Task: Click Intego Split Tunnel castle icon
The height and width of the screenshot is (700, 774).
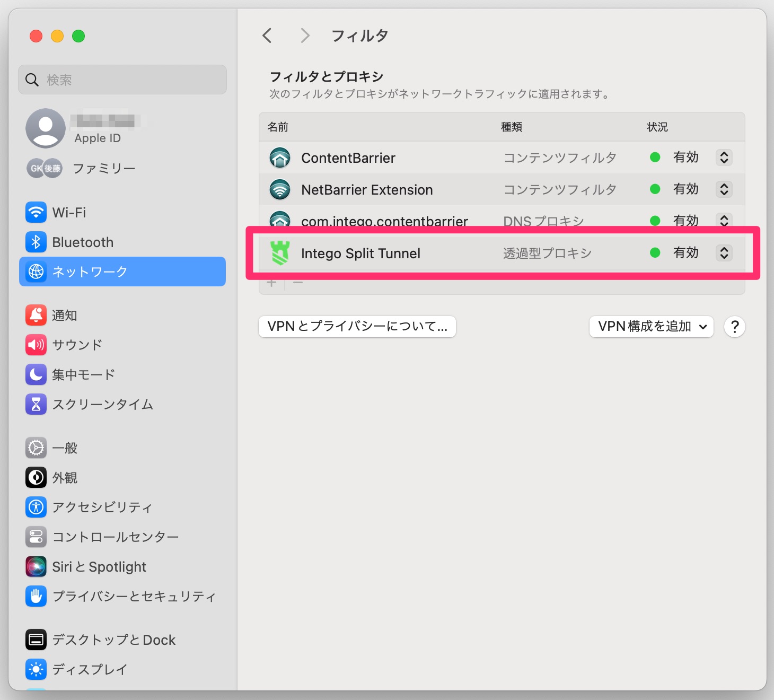Action: (280, 253)
